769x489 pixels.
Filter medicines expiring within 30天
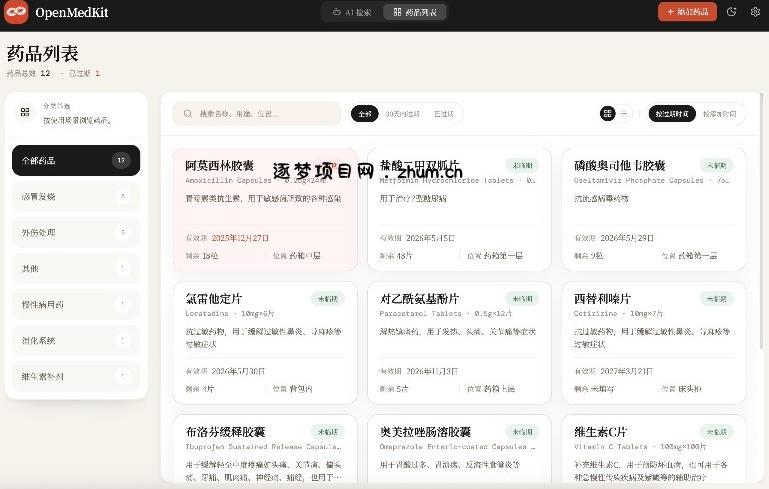[402, 114]
